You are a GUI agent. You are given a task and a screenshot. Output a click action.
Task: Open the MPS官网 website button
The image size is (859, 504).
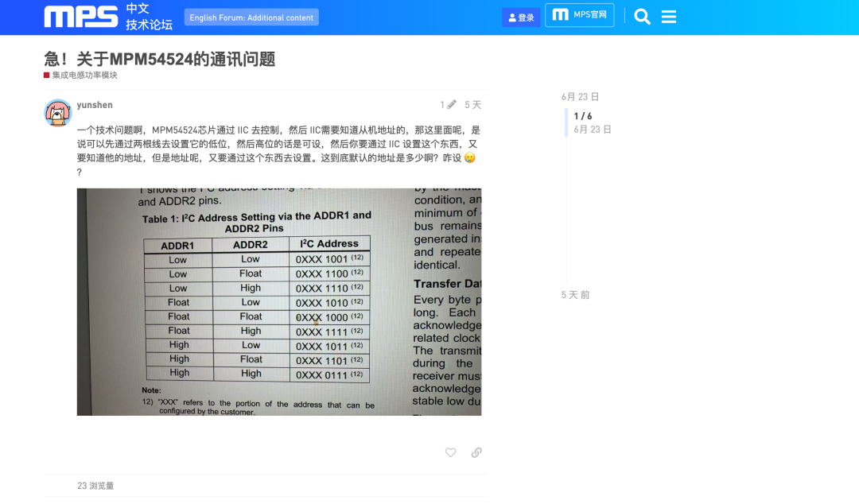[x=579, y=14]
